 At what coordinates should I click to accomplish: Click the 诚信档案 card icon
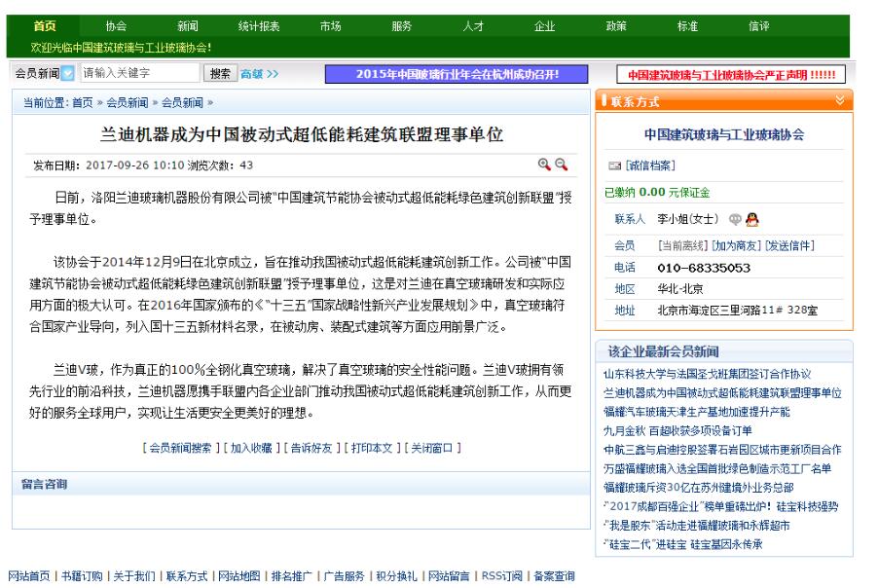pyautogui.click(x=614, y=165)
